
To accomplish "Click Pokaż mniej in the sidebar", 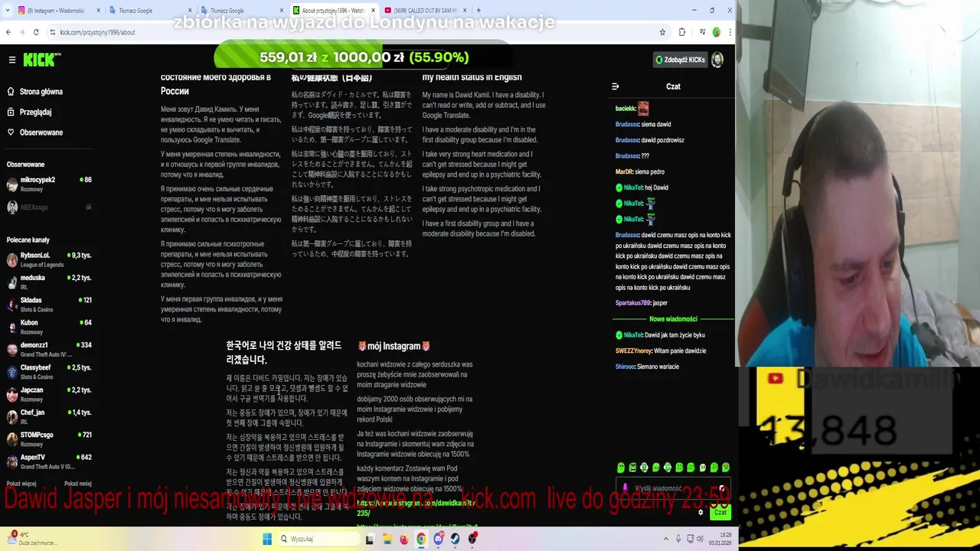I will coord(77,484).
